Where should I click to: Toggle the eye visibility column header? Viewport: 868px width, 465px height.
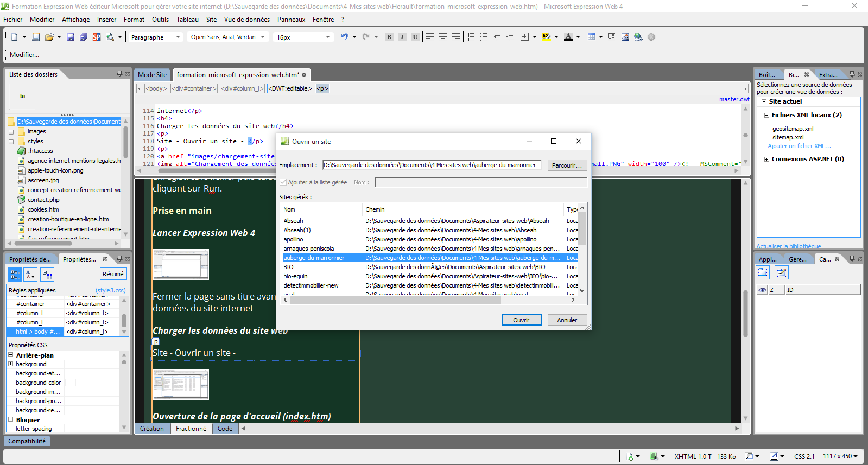[762, 290]
